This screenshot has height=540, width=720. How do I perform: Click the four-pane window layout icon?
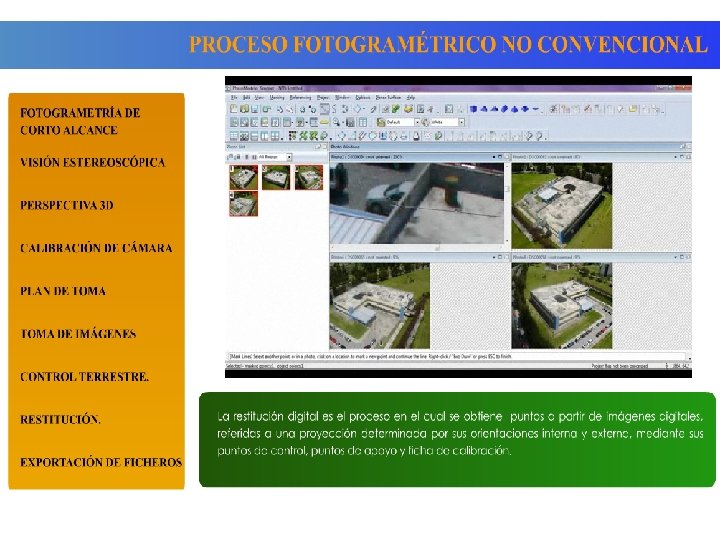[275, 136]
